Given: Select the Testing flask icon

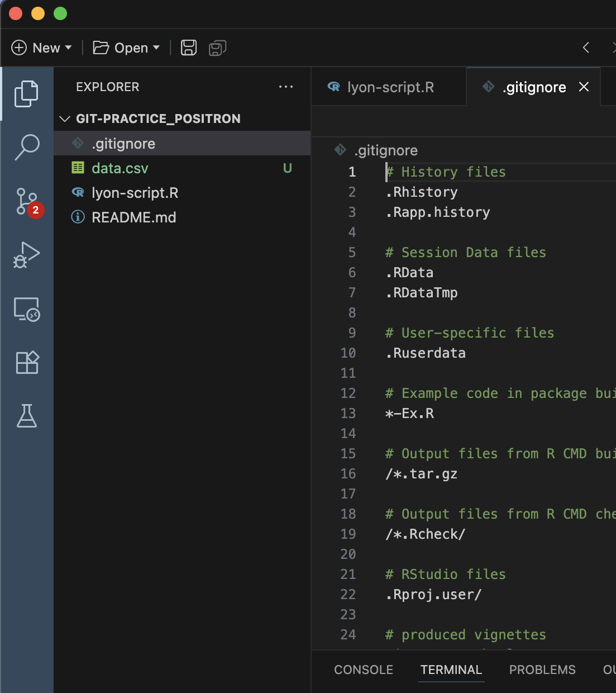Looking at the screenshot, I should coord(26,416).
